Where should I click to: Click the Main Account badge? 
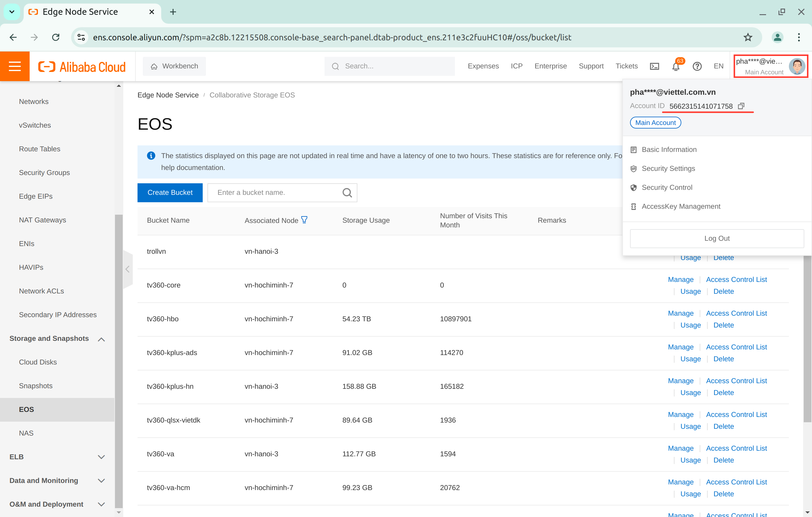[655, 123]
